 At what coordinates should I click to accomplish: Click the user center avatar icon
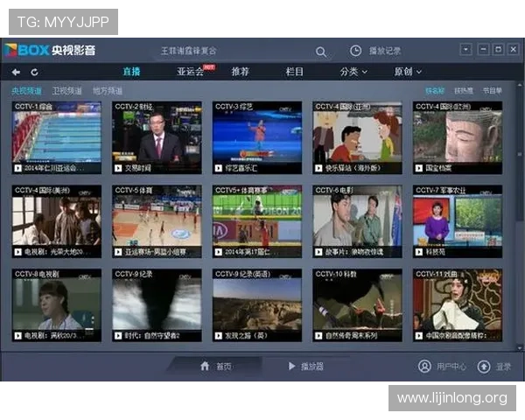[424, 366]
